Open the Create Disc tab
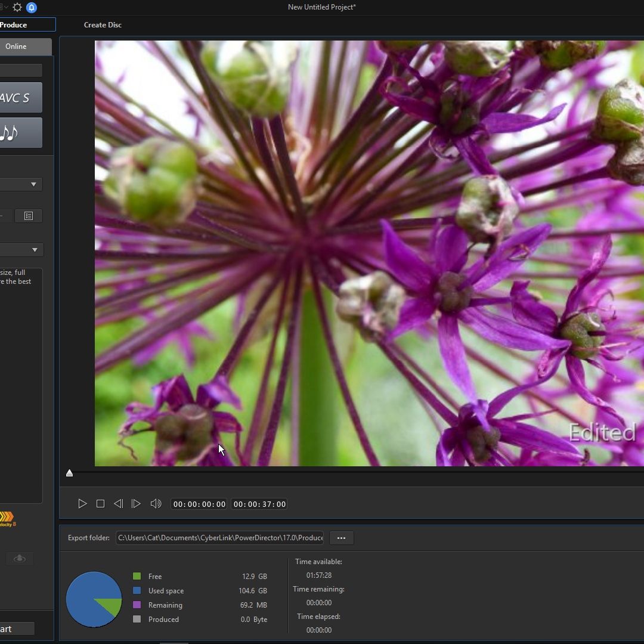644x644 pixels. coord(103,24)
